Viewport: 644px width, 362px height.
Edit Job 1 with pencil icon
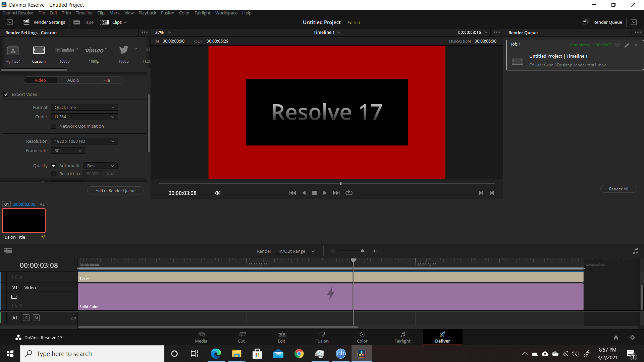click(x=627, y=45)
